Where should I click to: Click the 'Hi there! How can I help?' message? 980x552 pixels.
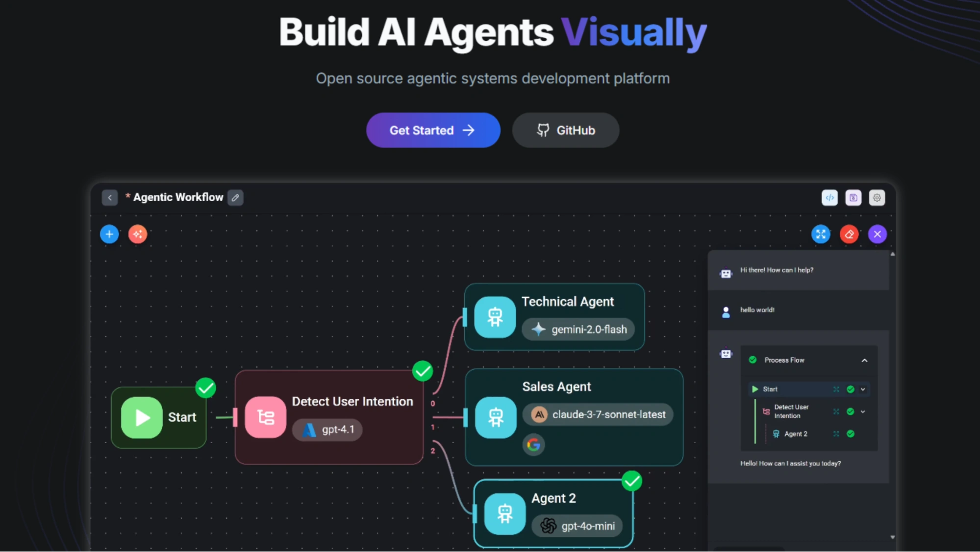click(x=777, y=270)
